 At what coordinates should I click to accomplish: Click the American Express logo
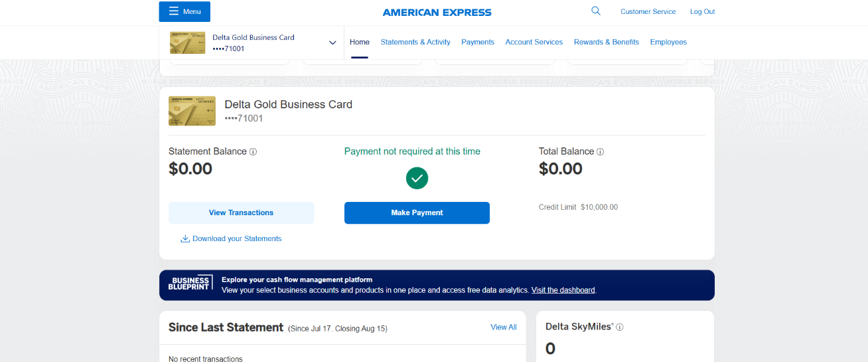(437, 12)
